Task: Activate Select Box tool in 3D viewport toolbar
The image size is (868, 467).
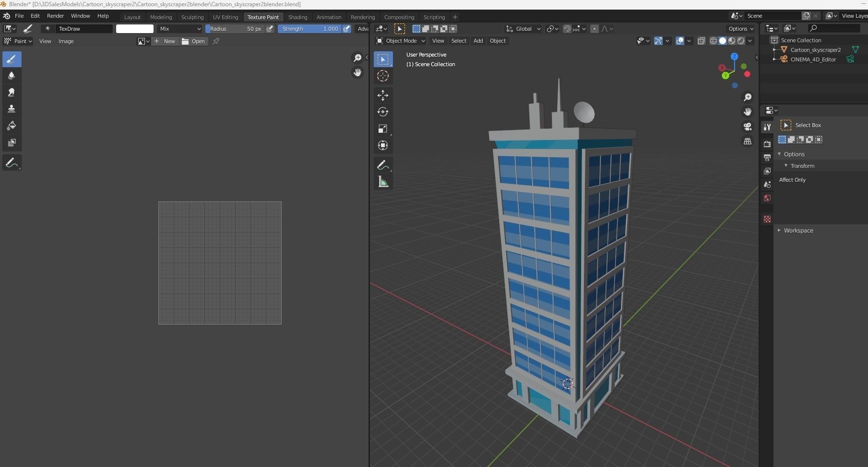Action: [383, 59]
